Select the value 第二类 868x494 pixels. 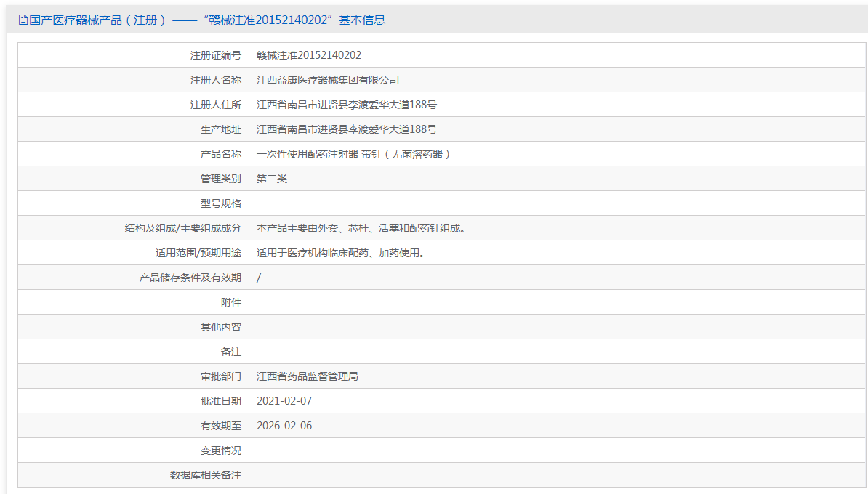(272, 179)
